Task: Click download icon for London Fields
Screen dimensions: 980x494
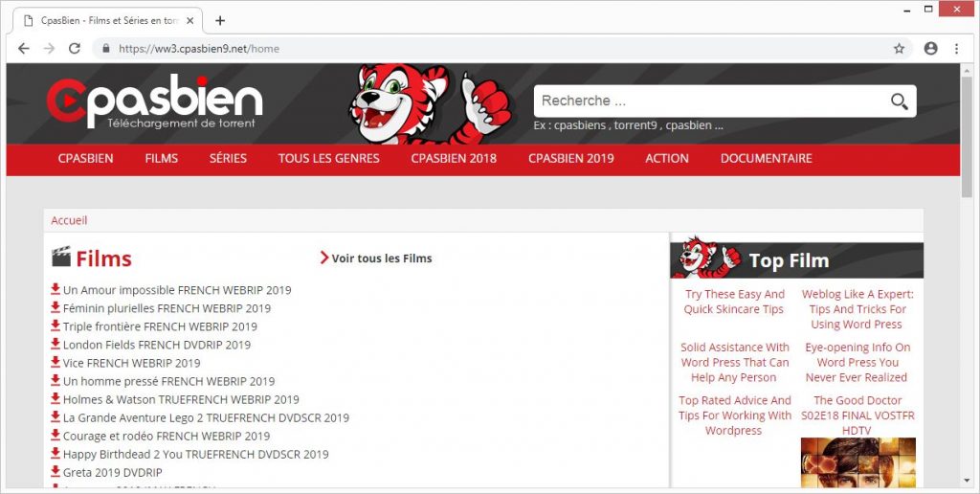Action: tap(56, 344)
